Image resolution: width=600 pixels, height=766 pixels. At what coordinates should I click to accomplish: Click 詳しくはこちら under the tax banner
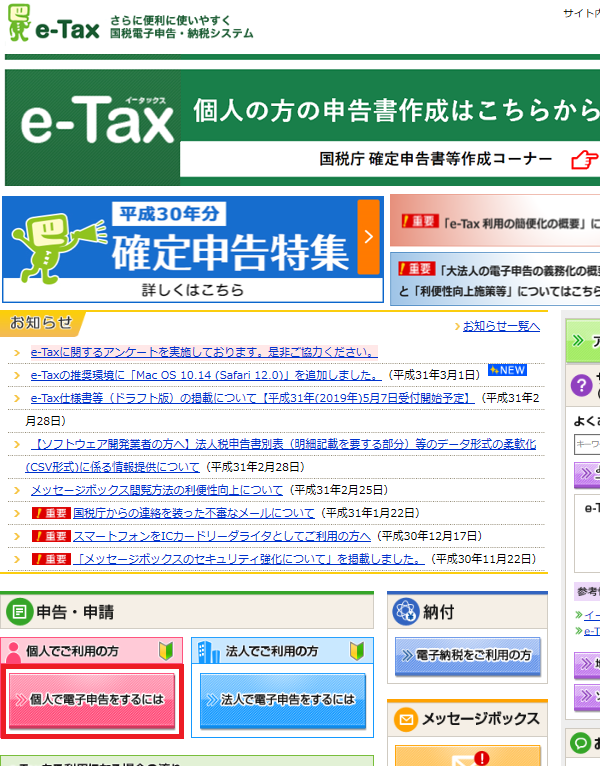pos(193,290)
